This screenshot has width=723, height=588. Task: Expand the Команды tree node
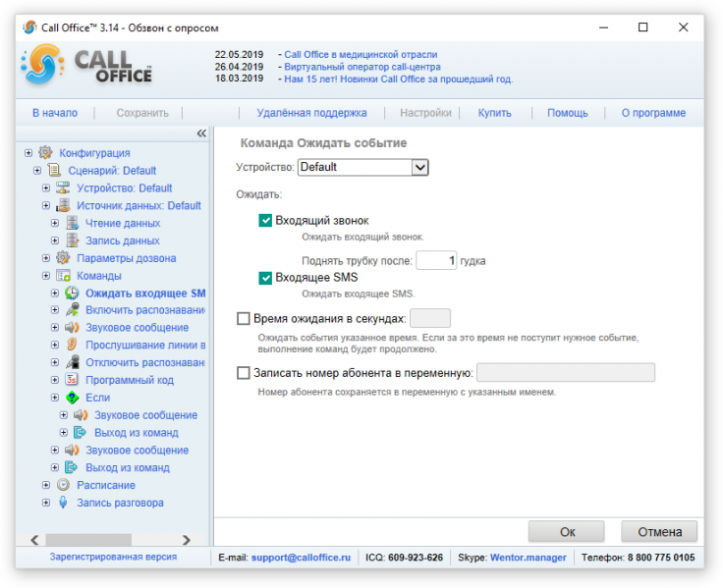click(46, 275)
